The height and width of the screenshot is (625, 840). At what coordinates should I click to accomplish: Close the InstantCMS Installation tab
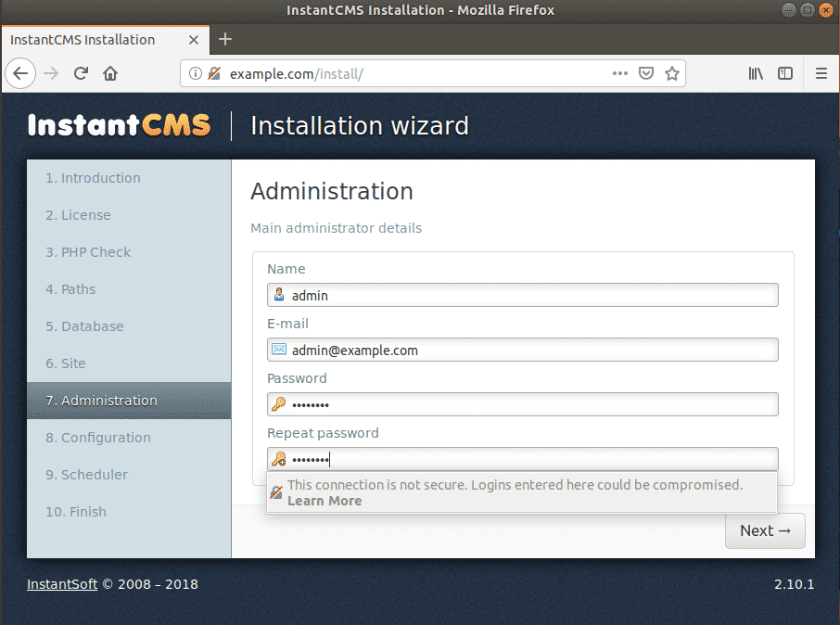point(194,40)
